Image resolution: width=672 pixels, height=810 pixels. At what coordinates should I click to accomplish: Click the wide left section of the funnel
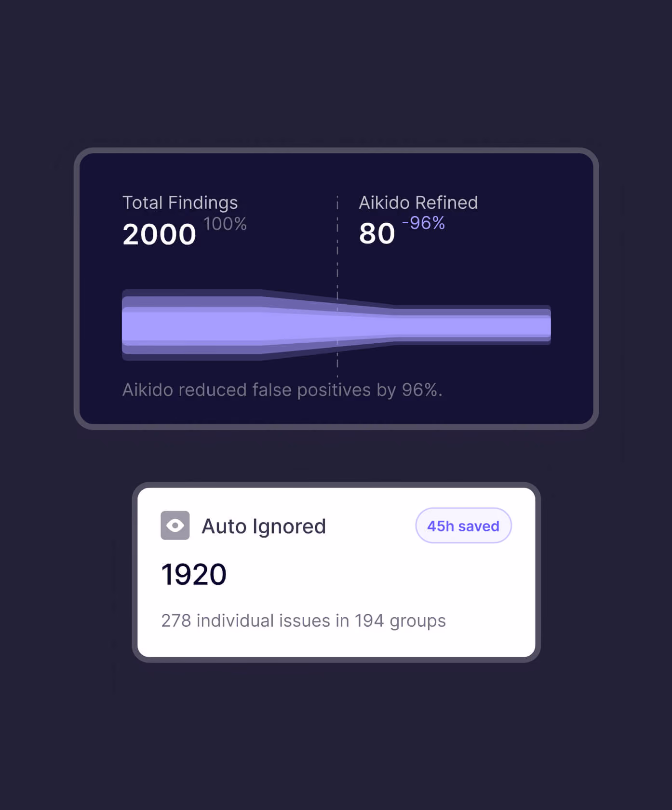[x=192, y=325]
